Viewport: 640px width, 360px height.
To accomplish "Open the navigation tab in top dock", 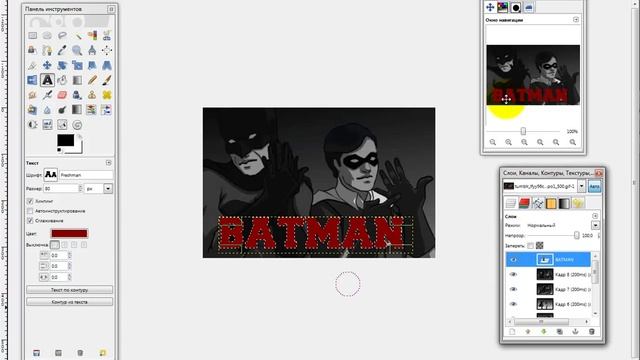I will pyautogui.click(x=490, y=7).
